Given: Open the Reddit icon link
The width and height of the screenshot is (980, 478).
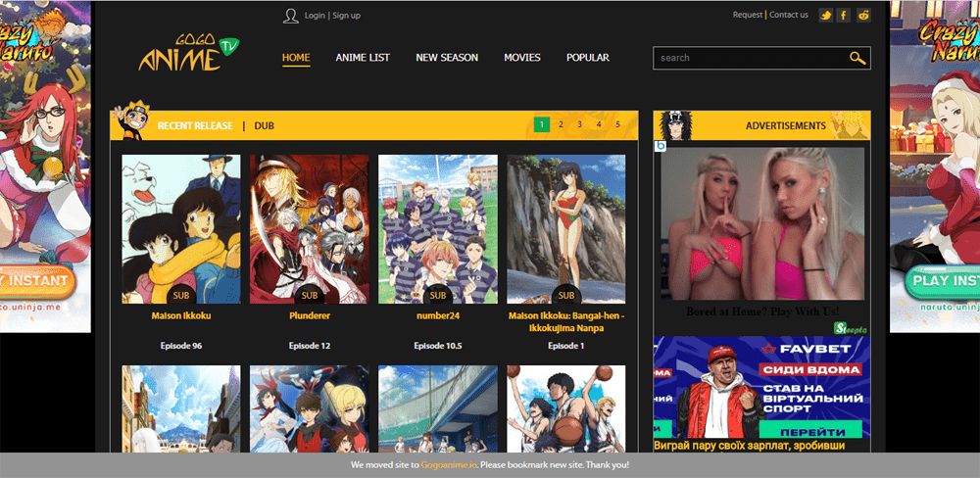Looking at the screenshot, I should point(863,15).
